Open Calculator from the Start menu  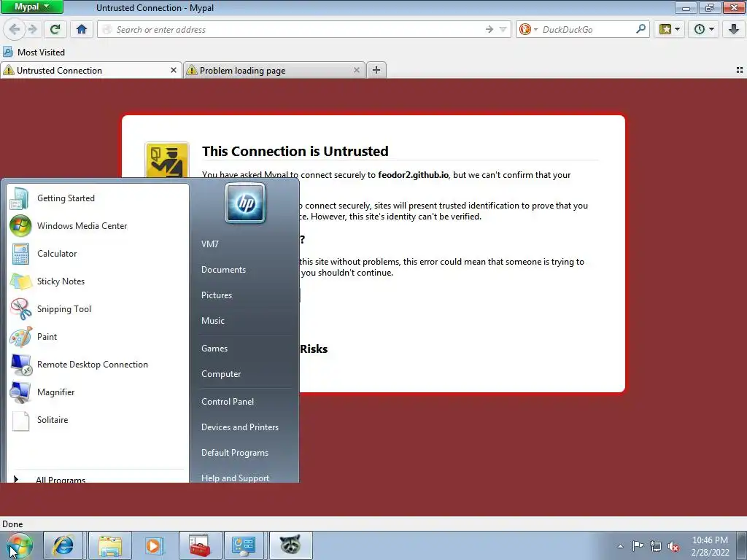[x=98, y=253]
